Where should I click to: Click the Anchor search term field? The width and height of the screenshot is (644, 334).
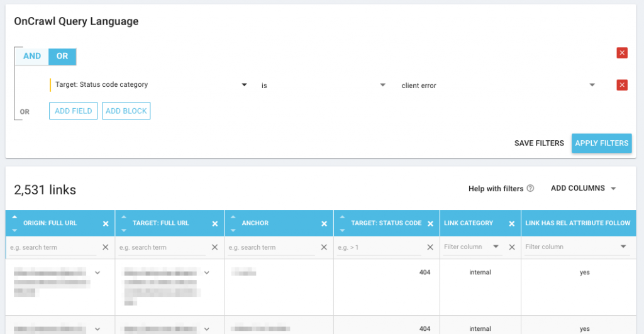271,247
